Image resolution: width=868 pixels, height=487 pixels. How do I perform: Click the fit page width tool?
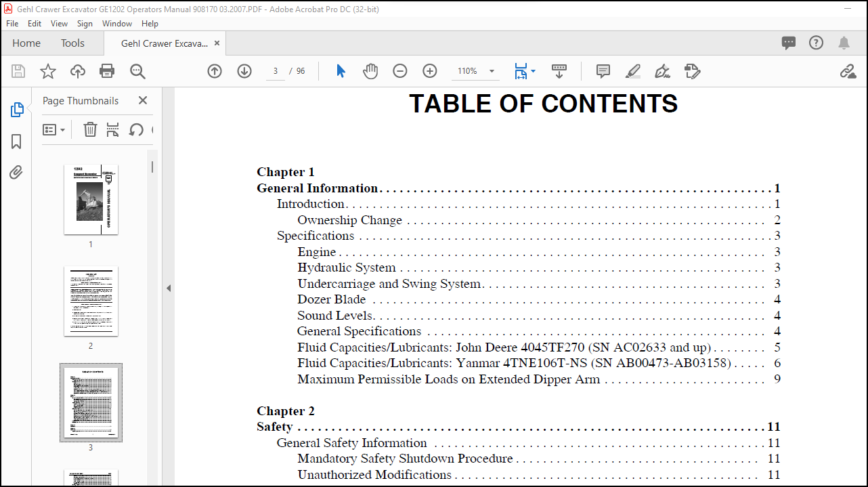[521, 71]
